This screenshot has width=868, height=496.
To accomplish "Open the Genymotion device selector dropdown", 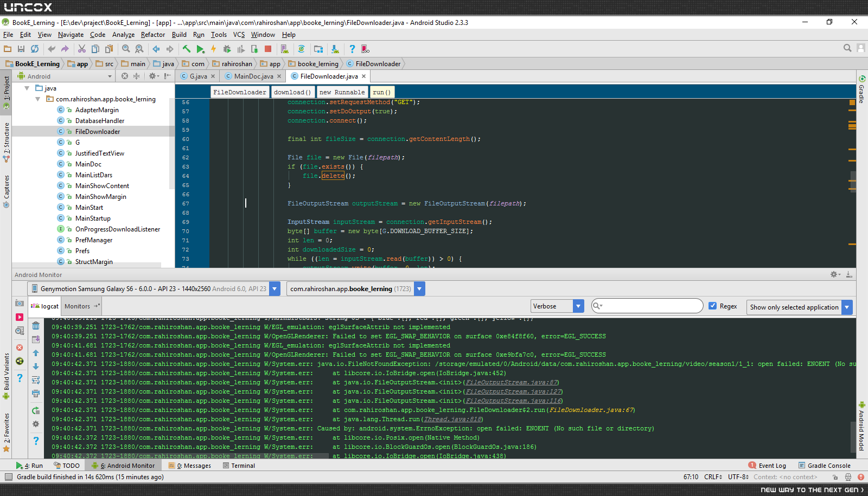I will coord(275,288).
